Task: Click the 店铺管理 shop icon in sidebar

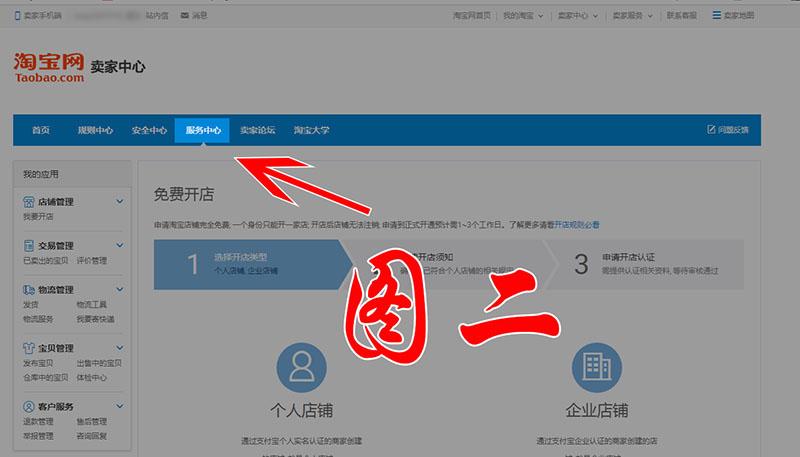Action: 29,202
